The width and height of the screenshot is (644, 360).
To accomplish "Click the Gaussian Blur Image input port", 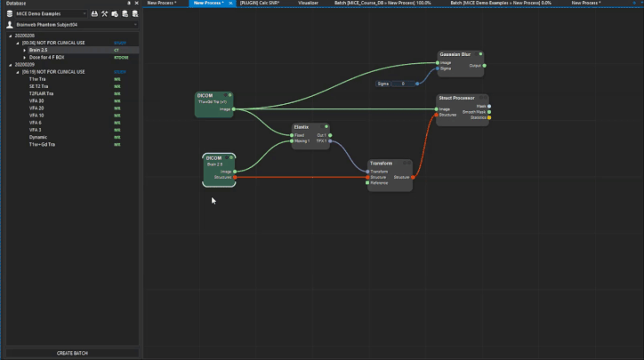I will coord(438,63).
